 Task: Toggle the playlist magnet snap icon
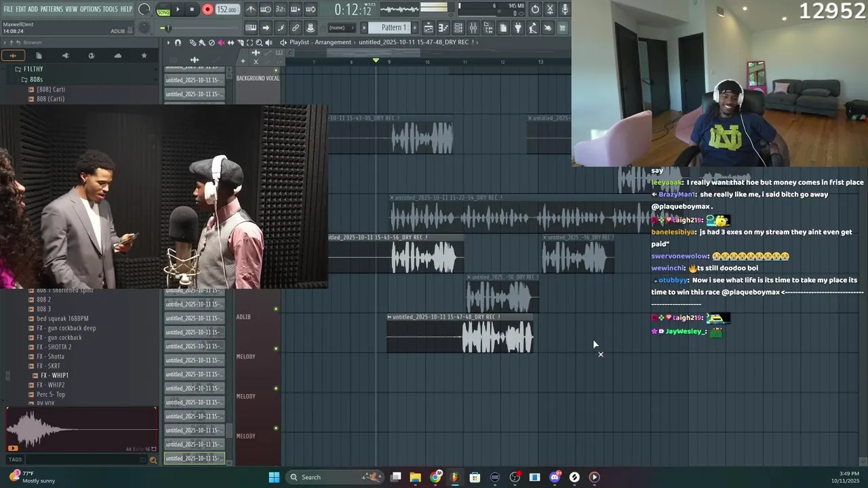click(x=178, y=43)
